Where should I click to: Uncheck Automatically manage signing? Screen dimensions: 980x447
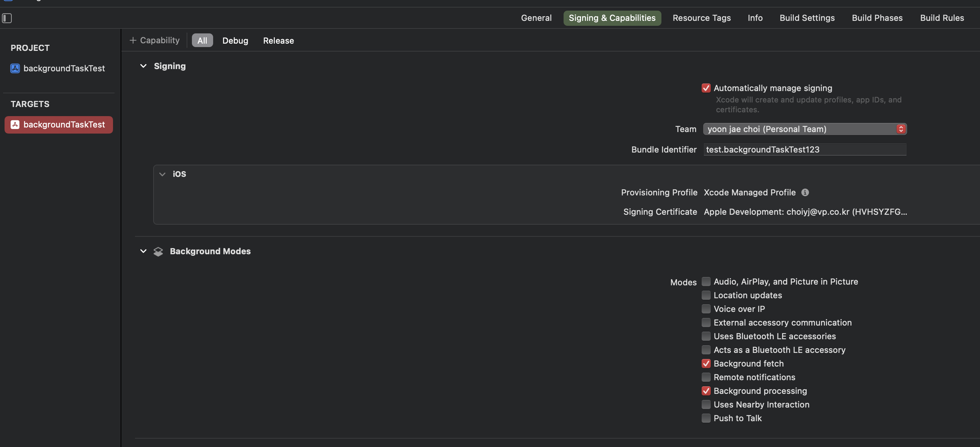click(x=706, y=88)
